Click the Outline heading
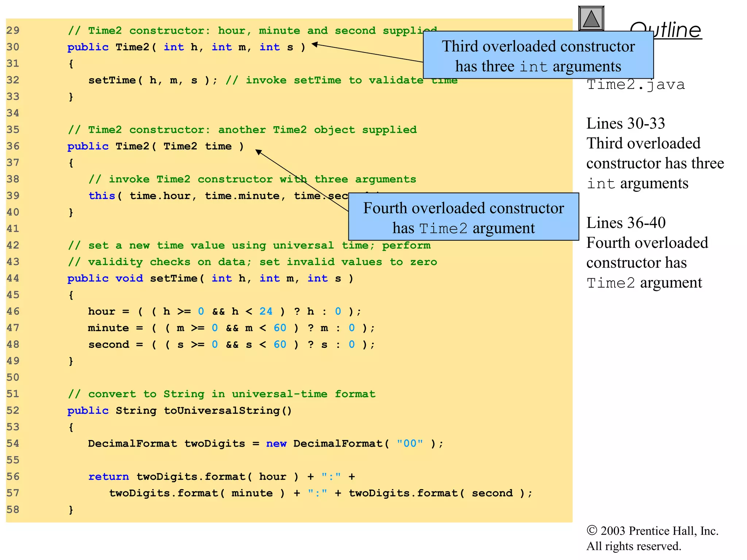The image size is (747, 560). click(666, 30)
